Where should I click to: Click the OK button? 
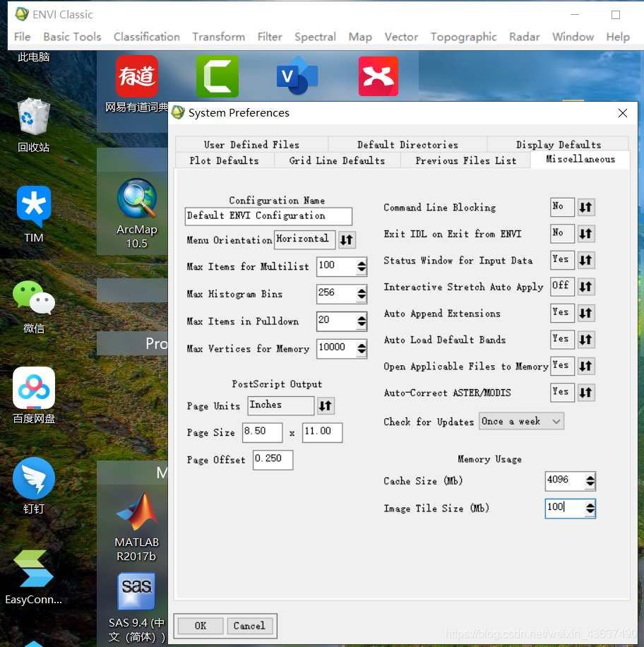(201, 626)
